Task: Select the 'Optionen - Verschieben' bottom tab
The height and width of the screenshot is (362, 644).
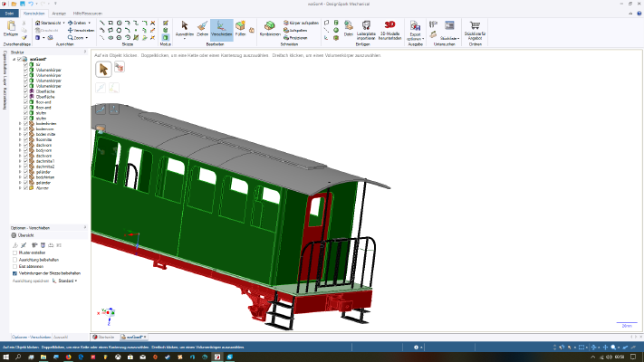Action: pyautogui.click(x=31, y=337)
